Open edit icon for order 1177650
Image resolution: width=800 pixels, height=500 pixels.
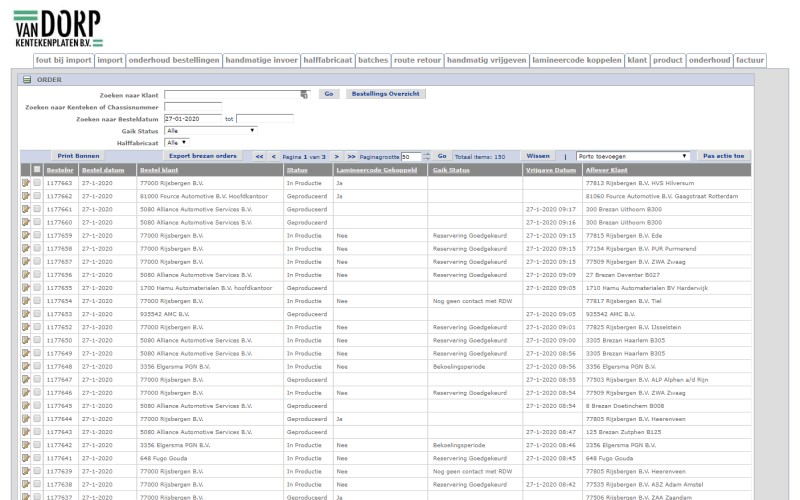click(x=26, y=340)
